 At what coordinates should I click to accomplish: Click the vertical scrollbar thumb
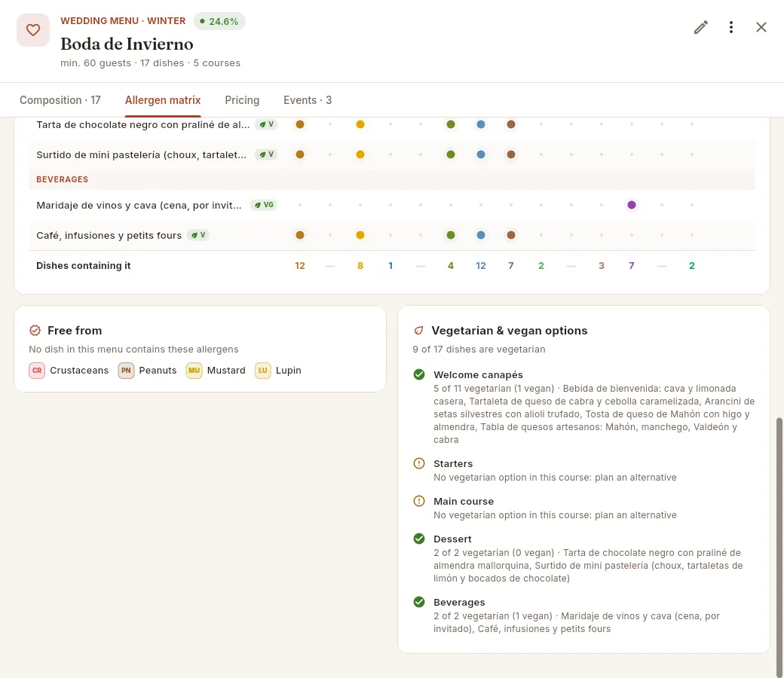(779, 546)
